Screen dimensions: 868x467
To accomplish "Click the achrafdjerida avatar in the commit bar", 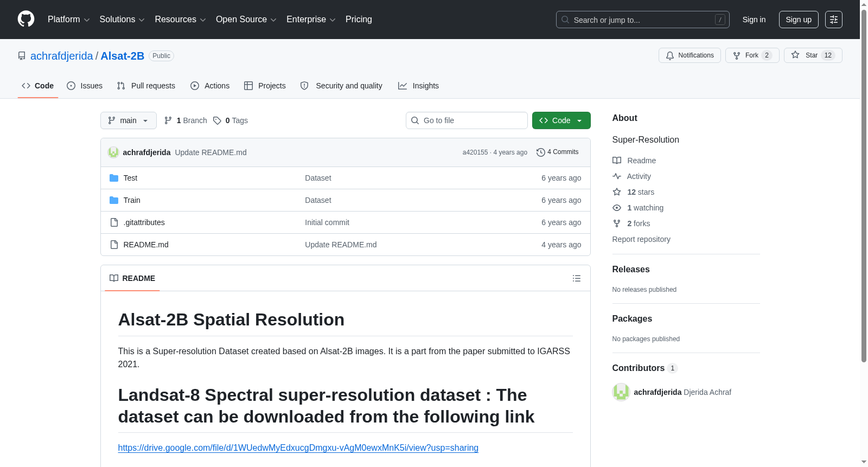I will coord(113,152).
